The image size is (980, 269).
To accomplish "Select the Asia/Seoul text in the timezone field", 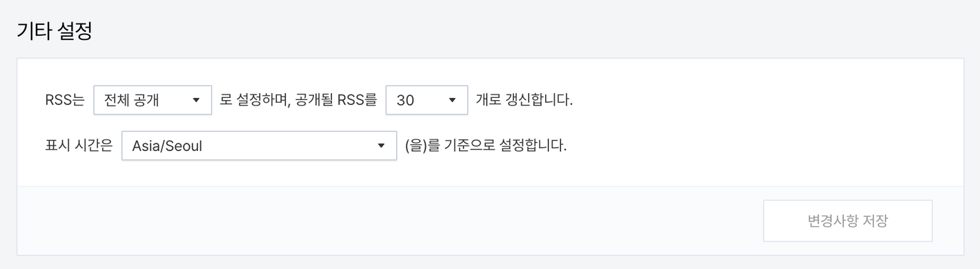I will click(x=167, y=146).
